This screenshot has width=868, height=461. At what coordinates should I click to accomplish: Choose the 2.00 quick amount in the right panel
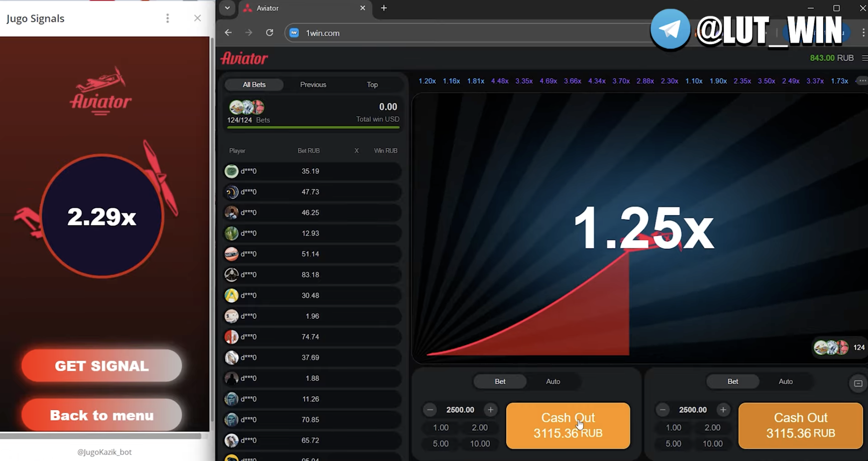click(712, 428)
